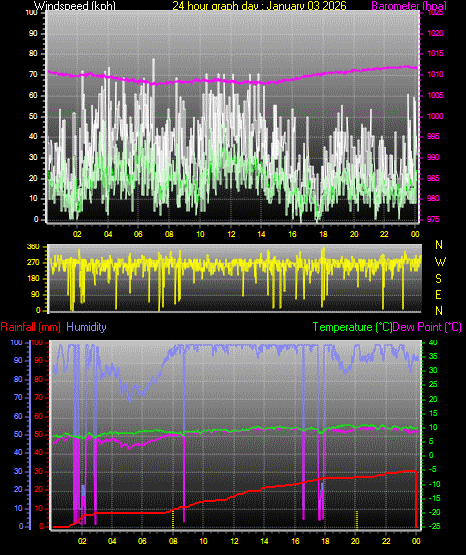Click the 40 temperature axis value
The width and height of the screenshot is (466, 555).
433,343
